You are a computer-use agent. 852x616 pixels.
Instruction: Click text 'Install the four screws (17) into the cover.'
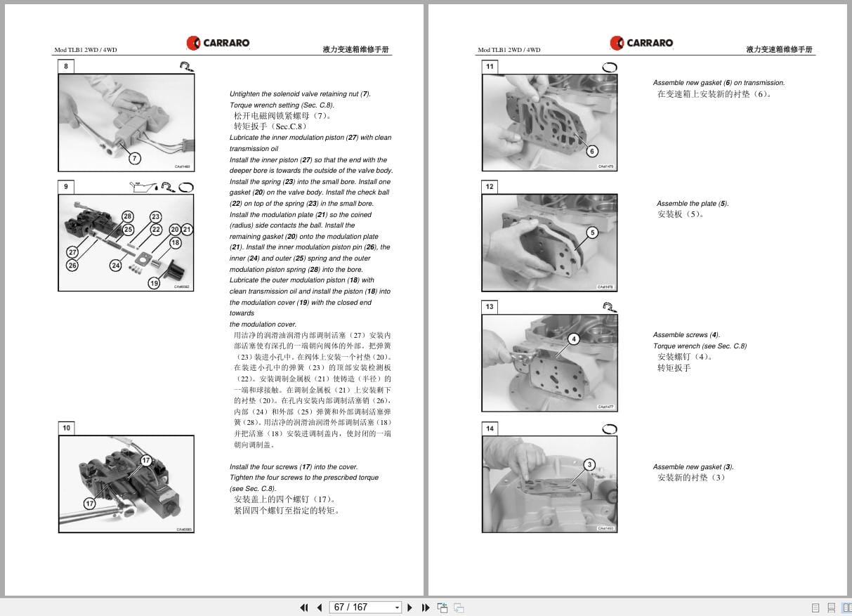click(294, 466)
